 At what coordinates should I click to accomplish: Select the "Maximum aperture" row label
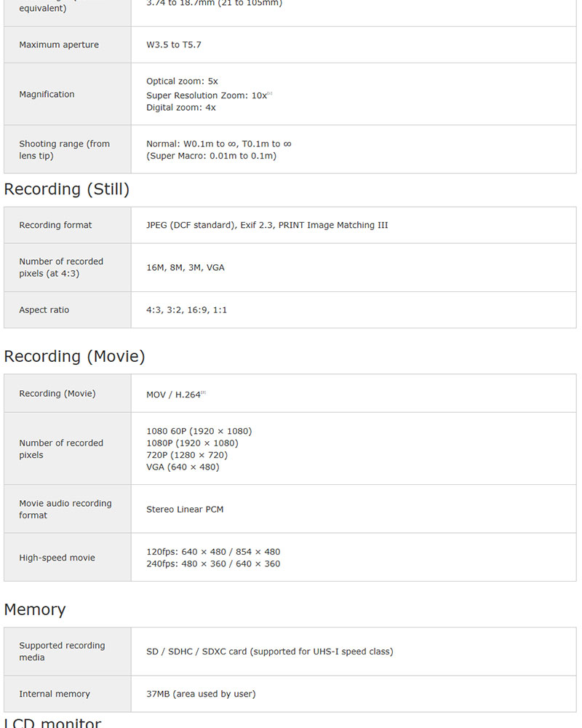tap(59, 45)
